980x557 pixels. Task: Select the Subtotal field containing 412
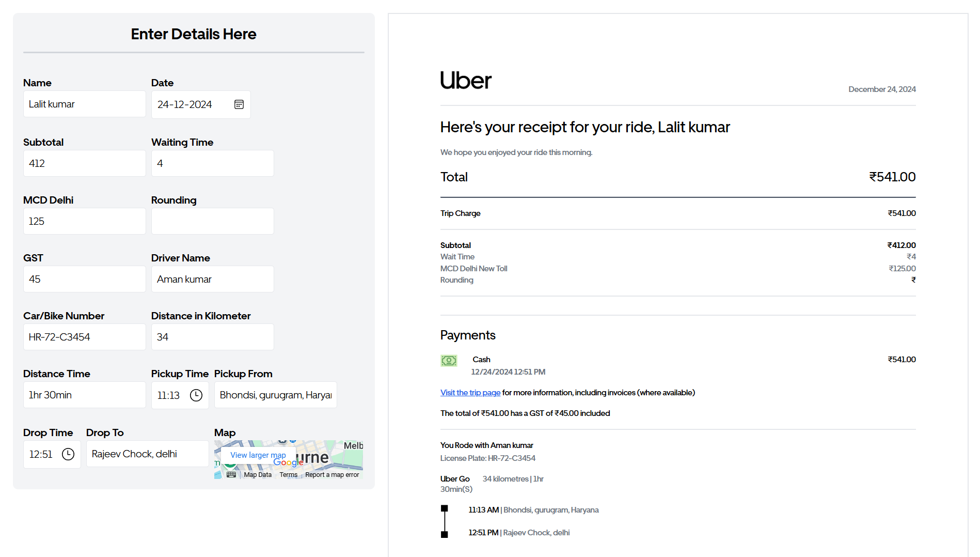85,163
